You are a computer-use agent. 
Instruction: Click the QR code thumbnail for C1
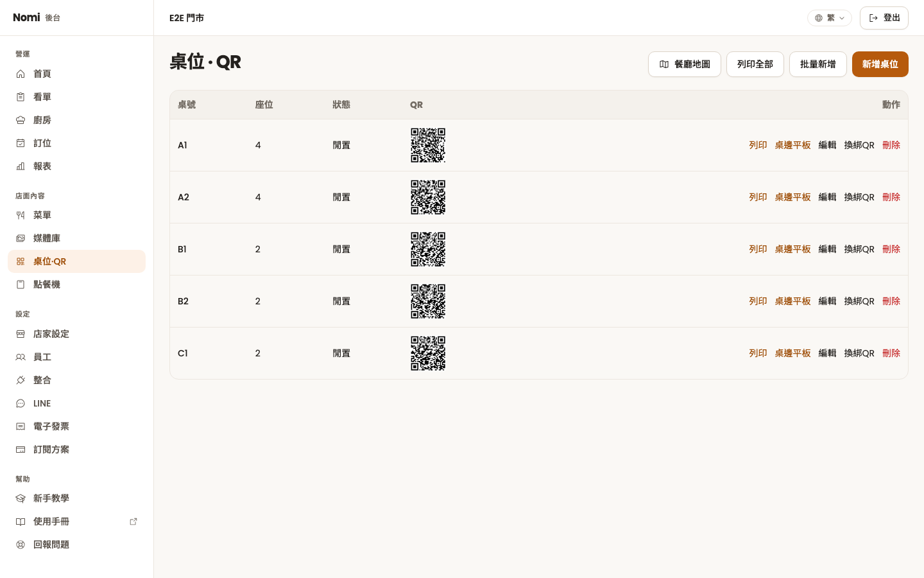(x=428, y=353)
